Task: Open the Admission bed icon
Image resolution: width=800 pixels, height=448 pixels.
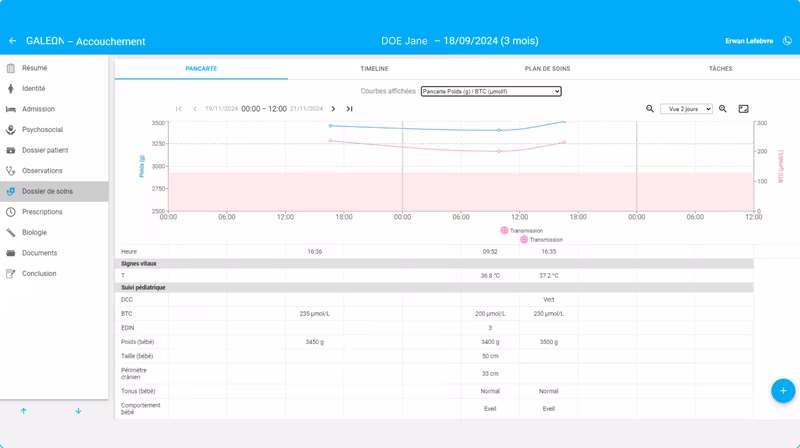Action: pyautogui.click(x=11, y=109)
